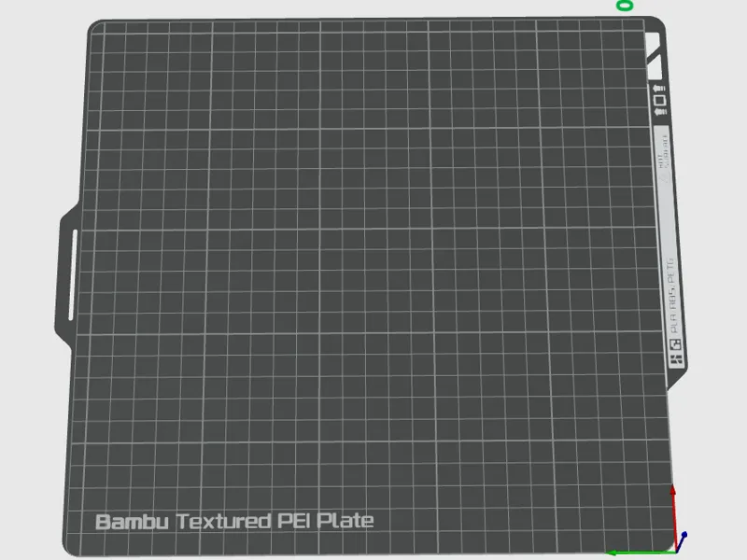Image resolution: width=747 pixels, height=560 pixels.
Task: Click the blue axis arrow at origin
Action: tap(682, 542)
